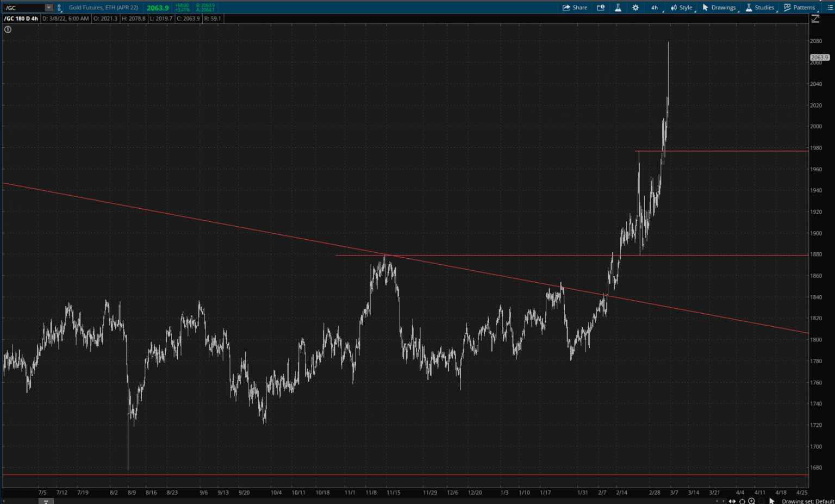Click the D: 3/8/22, 6:00 AM date field
Image resolution: width=835 pixels, height=504 pixels.
pos(65,18)
